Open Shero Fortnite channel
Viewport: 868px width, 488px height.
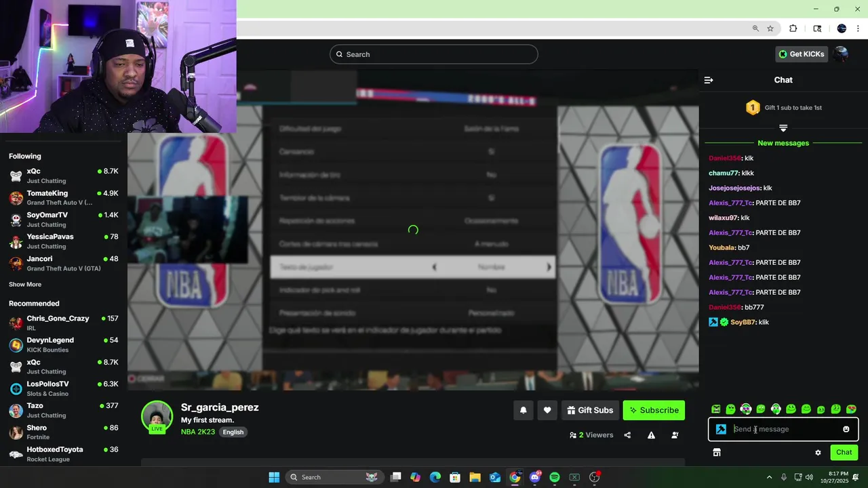(x=64, y=432)
